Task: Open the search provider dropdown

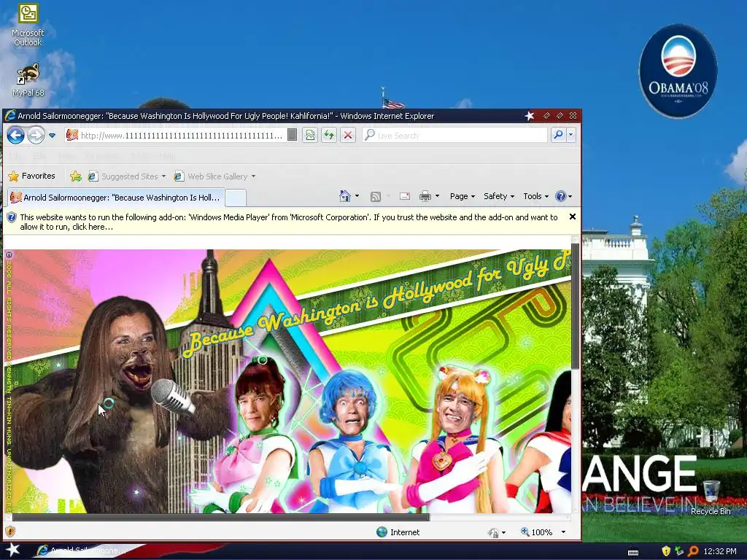Action: pos(570,135)
